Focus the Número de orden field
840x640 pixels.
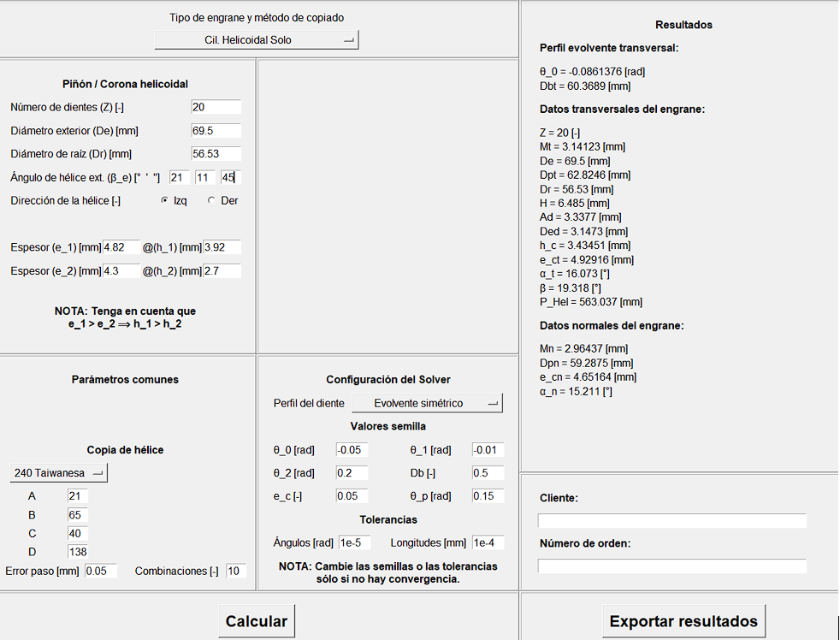point(671,566)
